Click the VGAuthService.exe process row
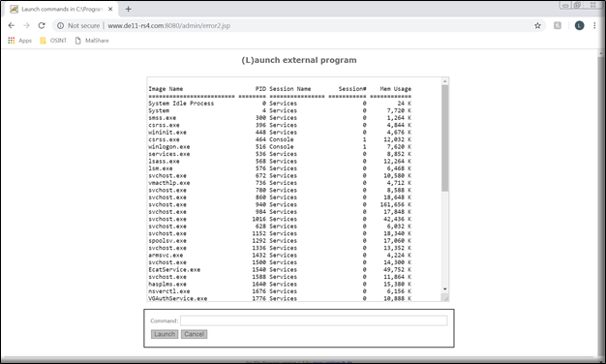Screen dimensions: 606x364 coord(280,298)
